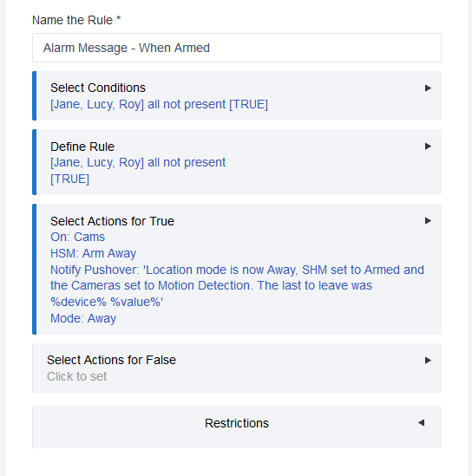The image size is (472, 476).
Task: Click the 'Click to set' placeholder text
Action: (x=77, y=377)
